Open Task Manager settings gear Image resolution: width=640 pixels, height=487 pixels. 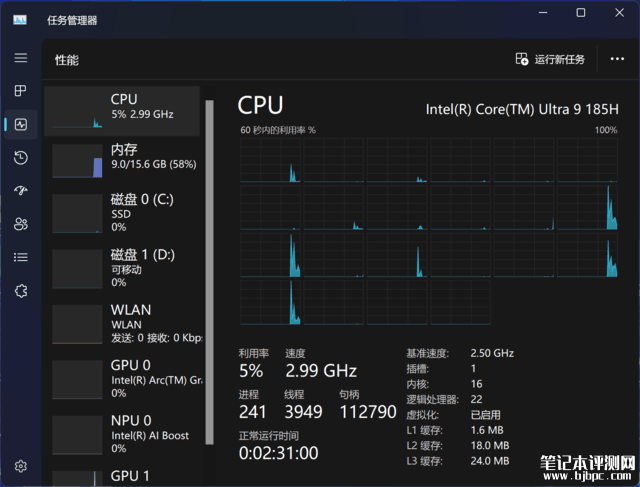pos(21,466)
